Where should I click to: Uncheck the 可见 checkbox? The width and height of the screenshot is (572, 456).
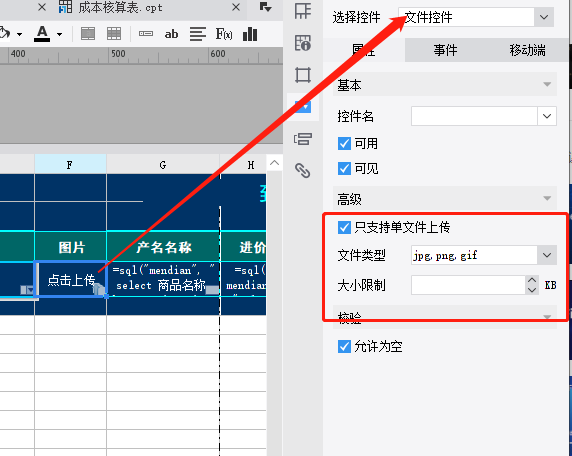[344, 169]
